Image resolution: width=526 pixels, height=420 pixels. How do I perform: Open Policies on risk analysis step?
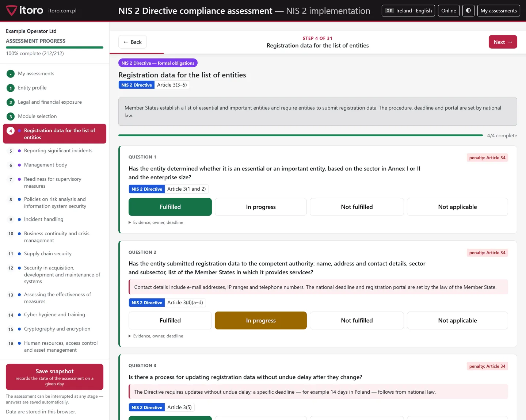[54, 202]
